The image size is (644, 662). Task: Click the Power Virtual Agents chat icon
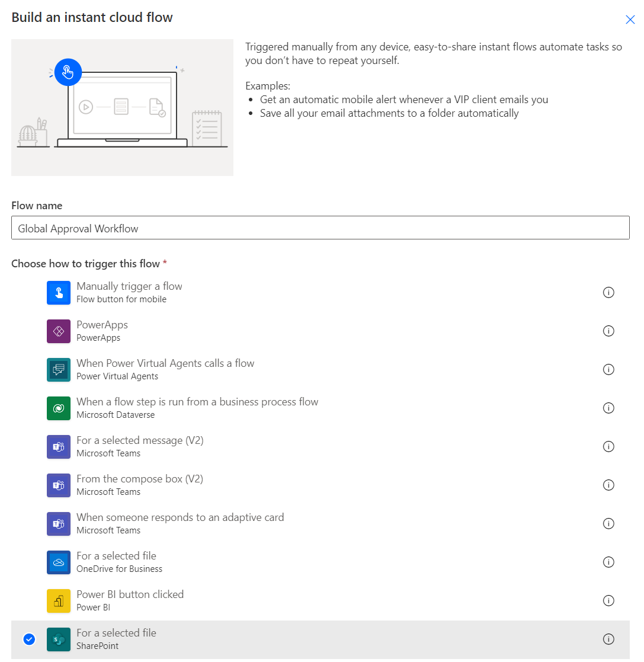click(x=59, y=369)
